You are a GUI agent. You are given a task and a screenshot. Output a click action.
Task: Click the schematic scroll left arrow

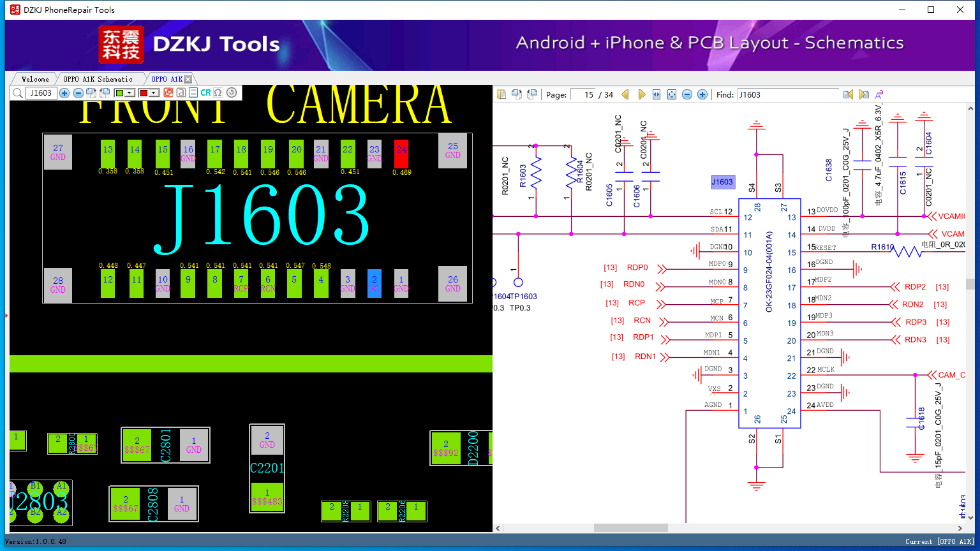pyautogui.click(x=498, y=528)
